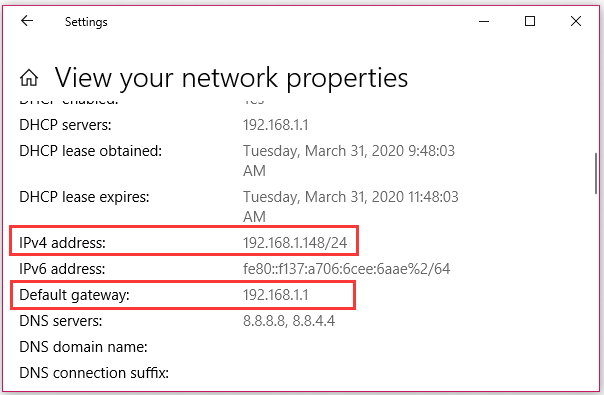Click the 'Default gateway:' label
The width and height of the screenshot is (604, 395).
[x=74, y=295]
